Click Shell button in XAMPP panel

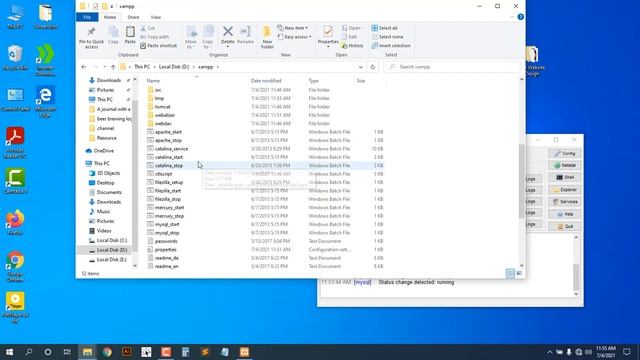coord(565,177)
